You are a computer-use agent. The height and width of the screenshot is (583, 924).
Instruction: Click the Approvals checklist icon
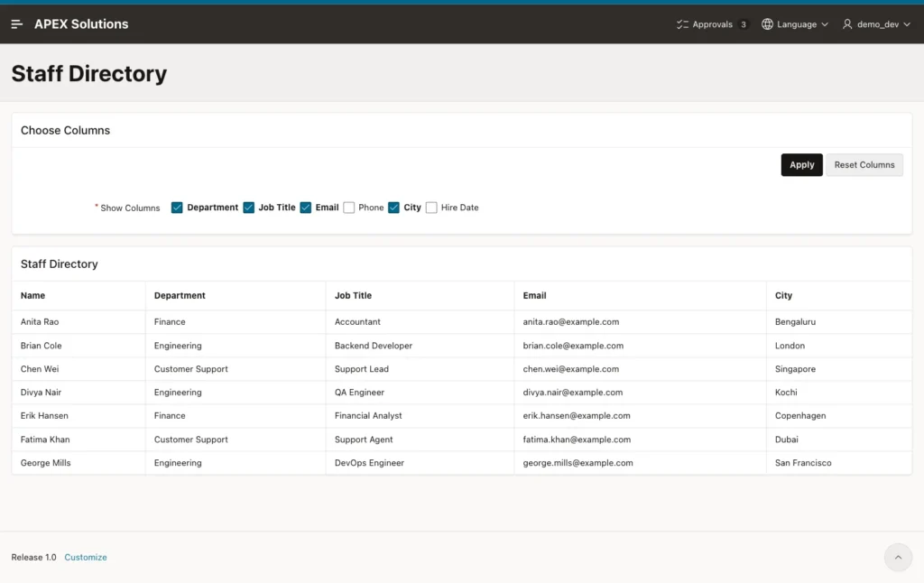click(x=682, y=24)
